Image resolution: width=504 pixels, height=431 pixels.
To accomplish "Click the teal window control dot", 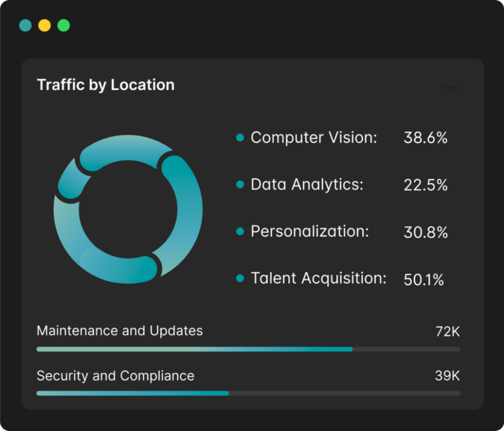I will (x=25, y=25).
